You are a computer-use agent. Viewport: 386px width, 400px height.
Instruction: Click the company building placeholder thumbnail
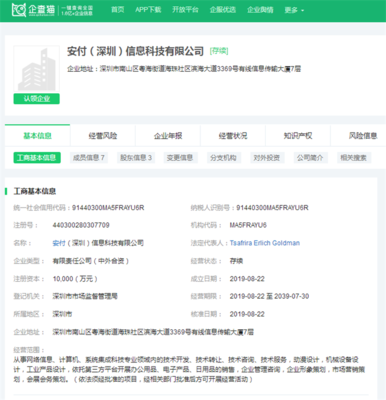point(37,69)
